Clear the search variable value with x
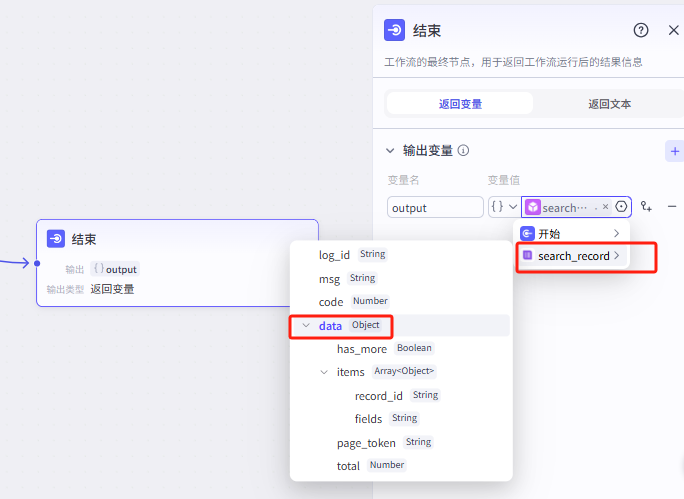 click(605, 207)
